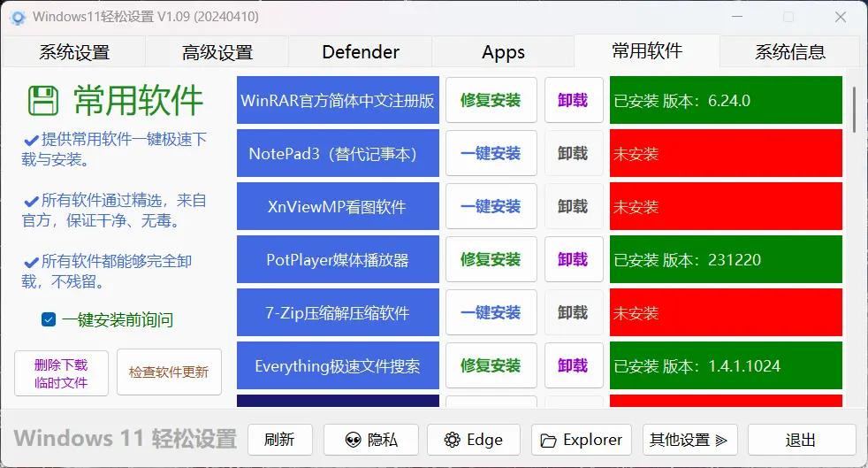
Task: Toggle the 一键安装前询问 checkbox
Action: 49,319
